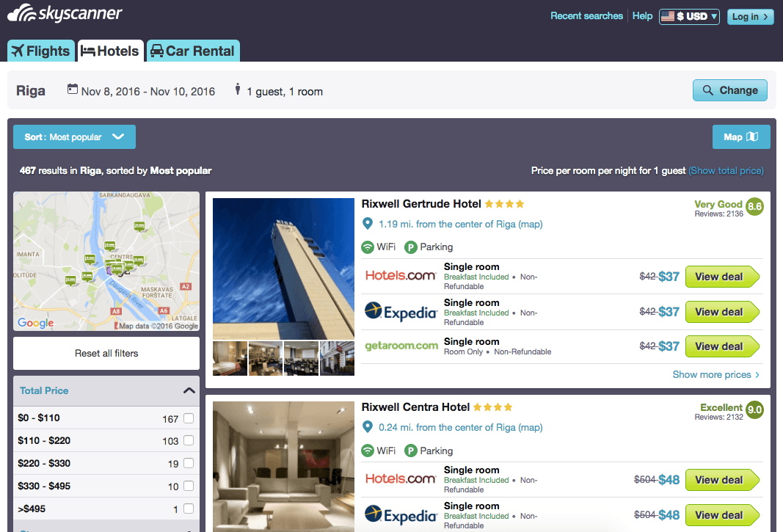The height and width of the screenshot is (532, 783).
Task: Open the Rixwell Gertrude Hotel main photo
Action: 283,269
